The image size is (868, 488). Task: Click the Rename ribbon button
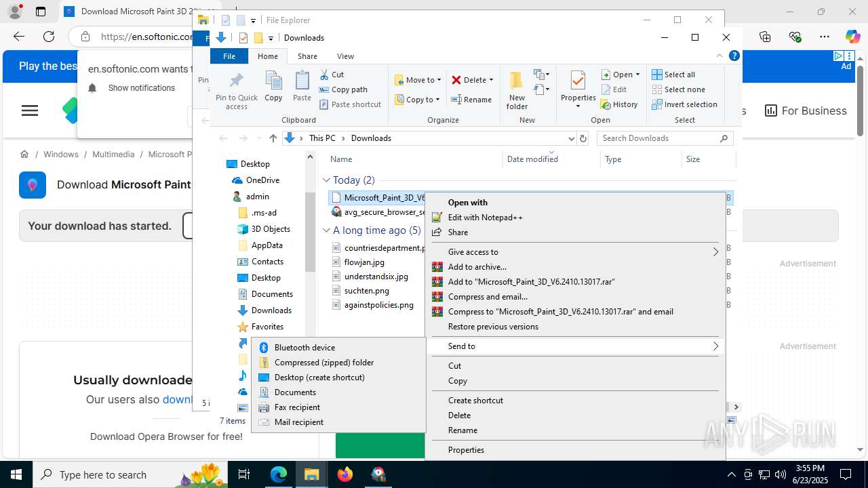[x=472, y=100]
